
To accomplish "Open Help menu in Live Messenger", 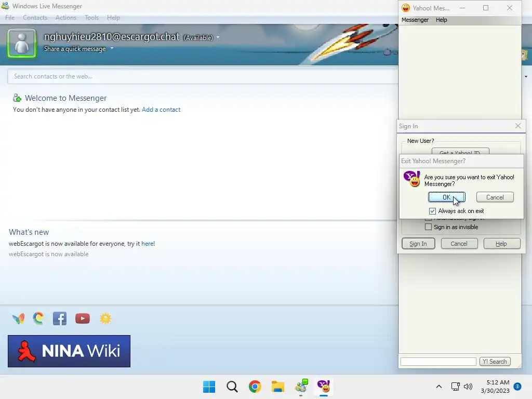I will pos(113,18).
